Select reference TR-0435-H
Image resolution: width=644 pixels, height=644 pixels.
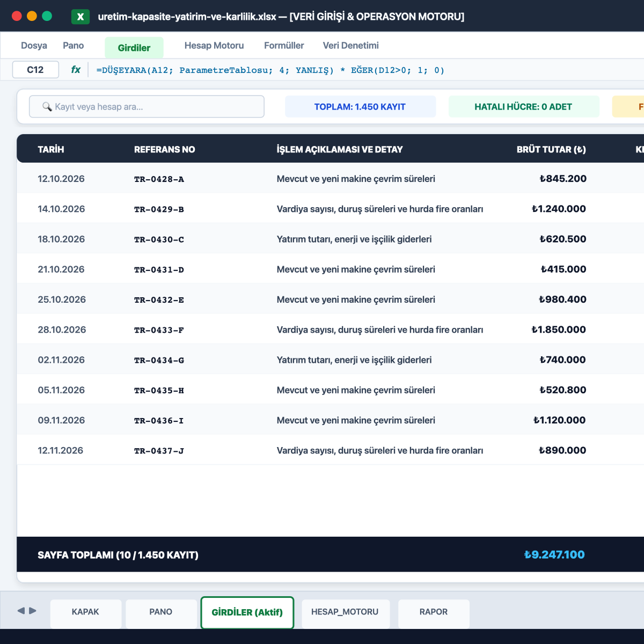click(x=159, y=390)
